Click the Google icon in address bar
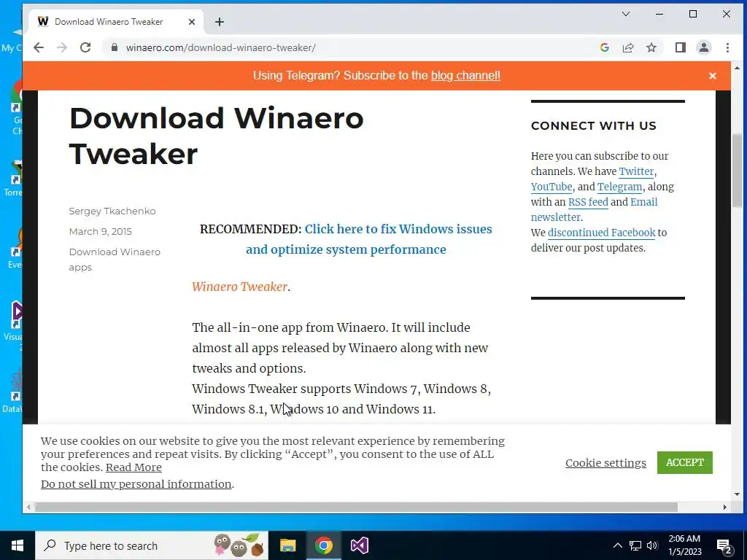Screen dimensions: 747x560 [605, 47]
